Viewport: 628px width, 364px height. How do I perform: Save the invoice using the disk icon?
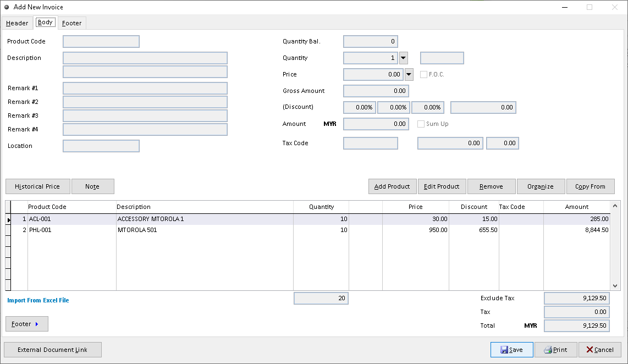(511, 350)
